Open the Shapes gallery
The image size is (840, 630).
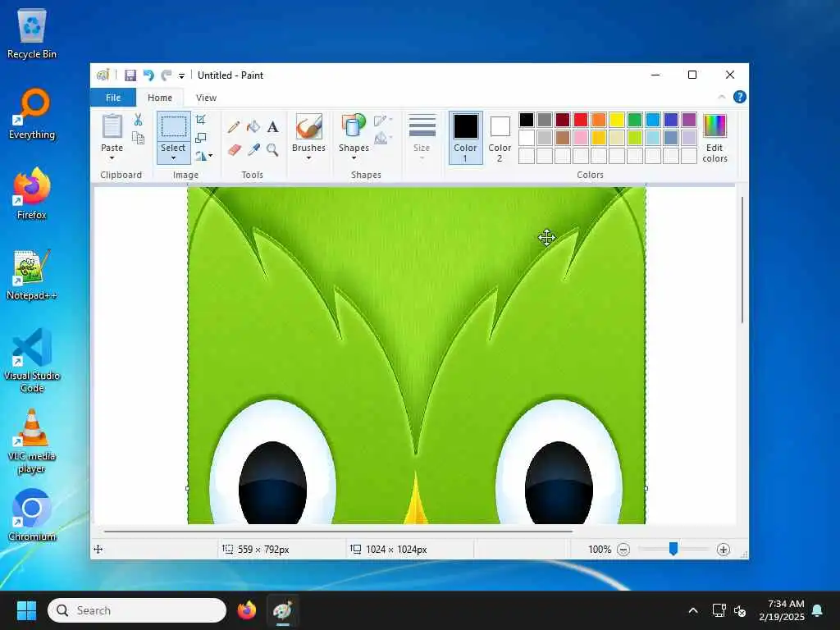click(x=354, y=137)
